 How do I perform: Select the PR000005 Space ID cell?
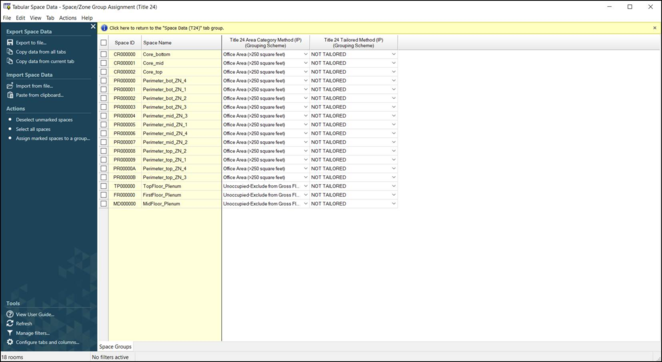pyautogui.click(x=125, y=125)
